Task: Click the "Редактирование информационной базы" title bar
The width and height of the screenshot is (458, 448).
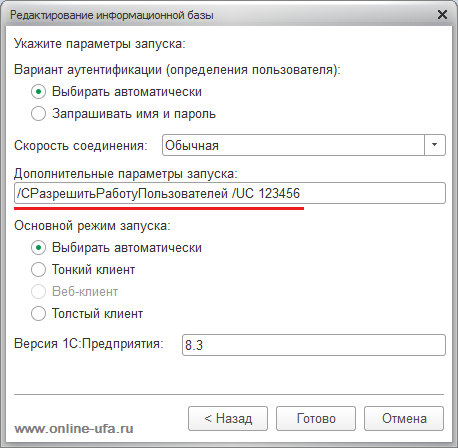Action: coord(112,15)
